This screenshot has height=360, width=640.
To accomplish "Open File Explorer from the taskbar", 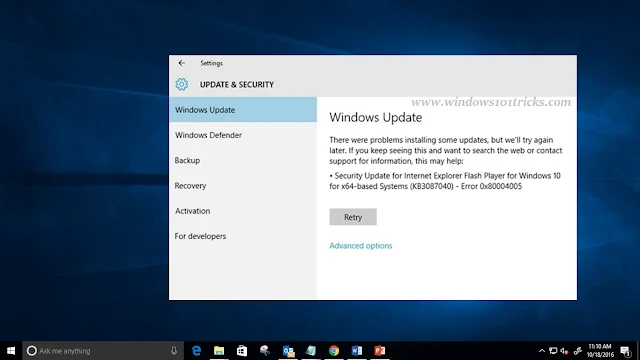I will coord(219,351).
